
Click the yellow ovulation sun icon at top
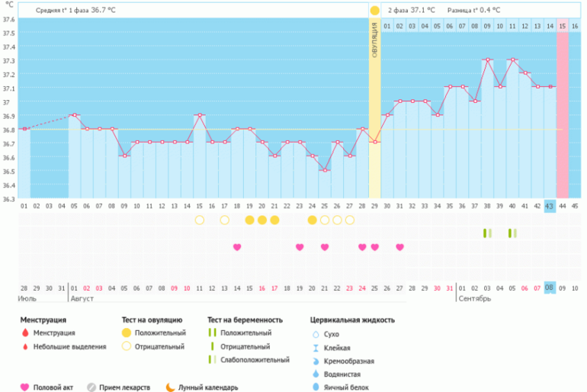pyautogui.click(x=374, y=11)
